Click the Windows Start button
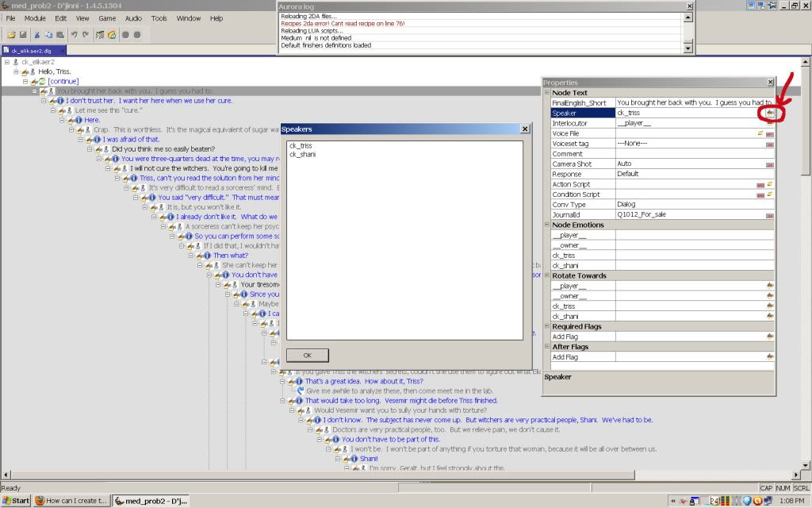Viewport: 812px width, 508px height. click(16, 501)
